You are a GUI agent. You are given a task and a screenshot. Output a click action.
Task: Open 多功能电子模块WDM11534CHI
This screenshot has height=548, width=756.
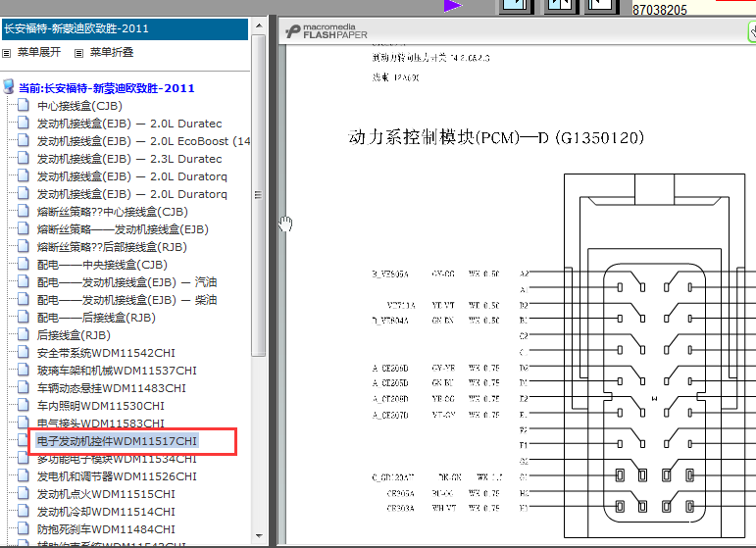117,459
